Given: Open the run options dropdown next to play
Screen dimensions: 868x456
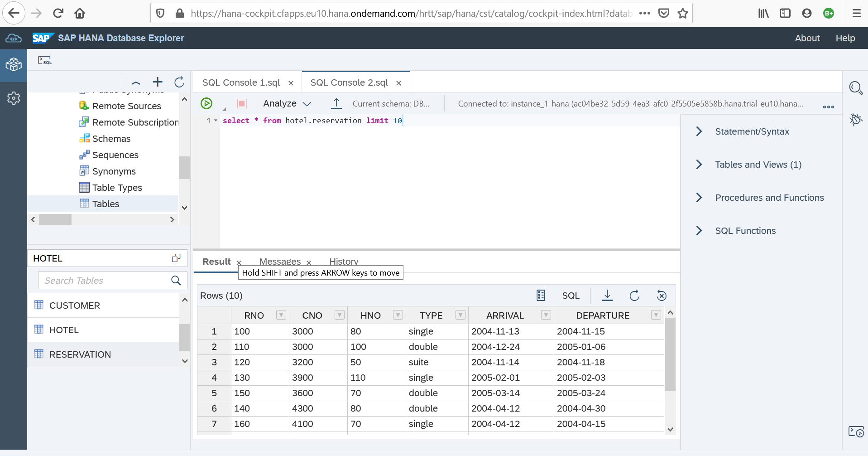Looking at the screenshot, I should coord(224,109).
